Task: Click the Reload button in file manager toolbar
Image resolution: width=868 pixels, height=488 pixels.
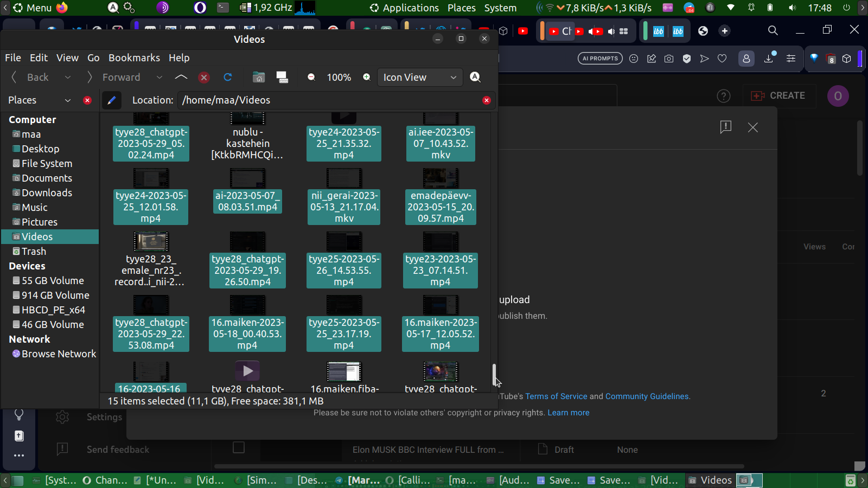Action: (228, 78)
